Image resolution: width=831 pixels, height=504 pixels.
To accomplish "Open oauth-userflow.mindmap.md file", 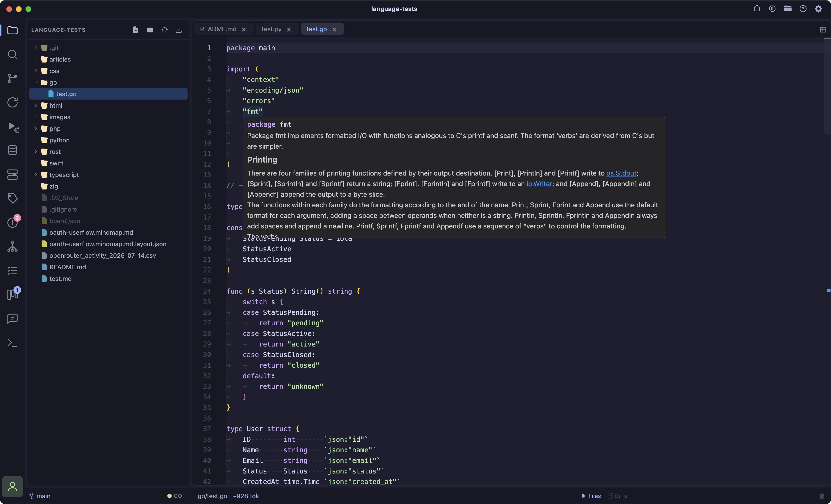I will (108, 233).
